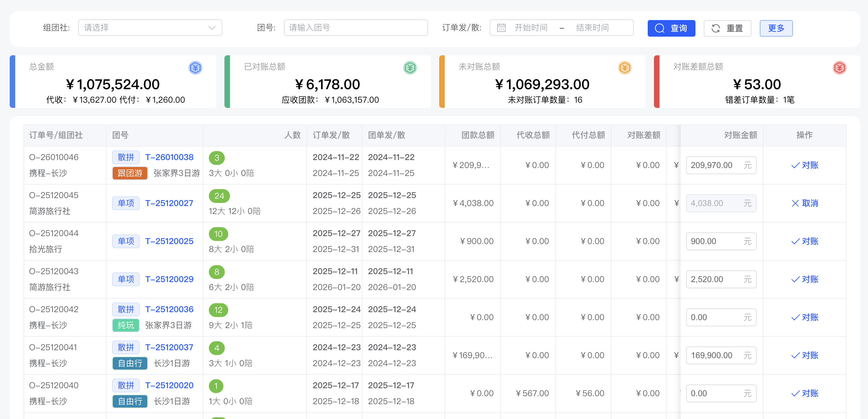Open tour link T-26010038

coord(169,157)
